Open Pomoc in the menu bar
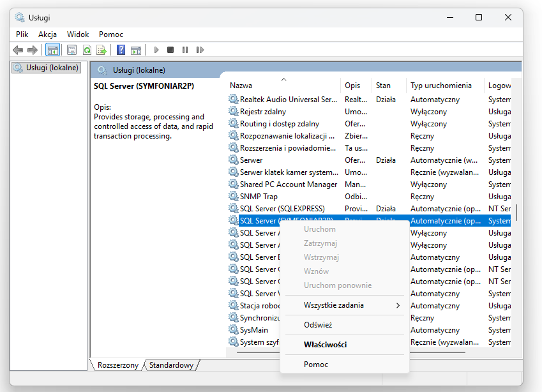 point(111,34)
